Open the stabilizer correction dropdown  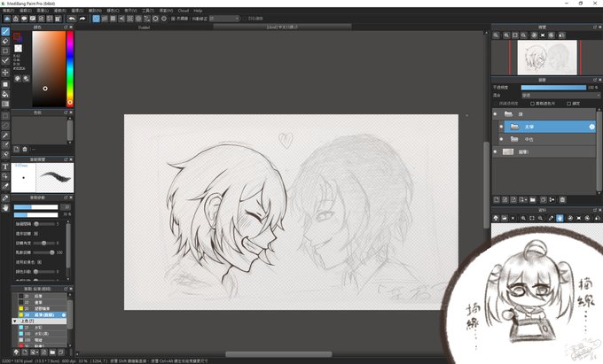coord(224,19)
